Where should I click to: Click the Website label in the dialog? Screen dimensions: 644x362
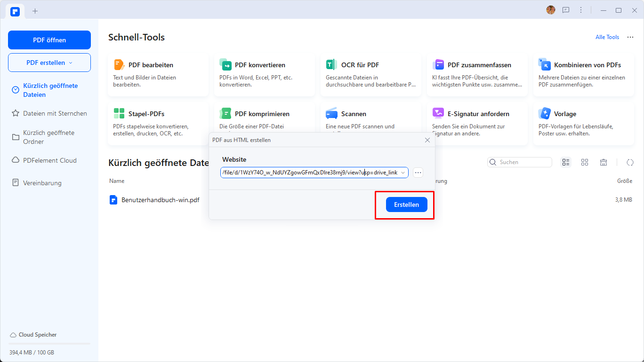pyautogui.click(x=234, y=160)
